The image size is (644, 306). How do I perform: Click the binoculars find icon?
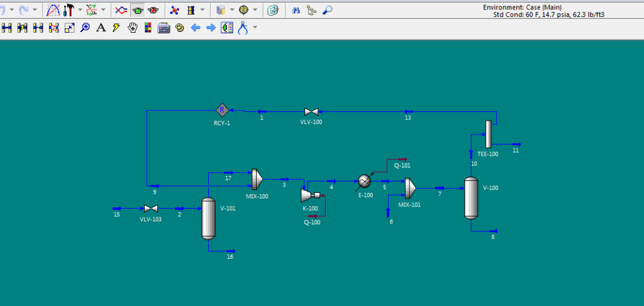296,10
